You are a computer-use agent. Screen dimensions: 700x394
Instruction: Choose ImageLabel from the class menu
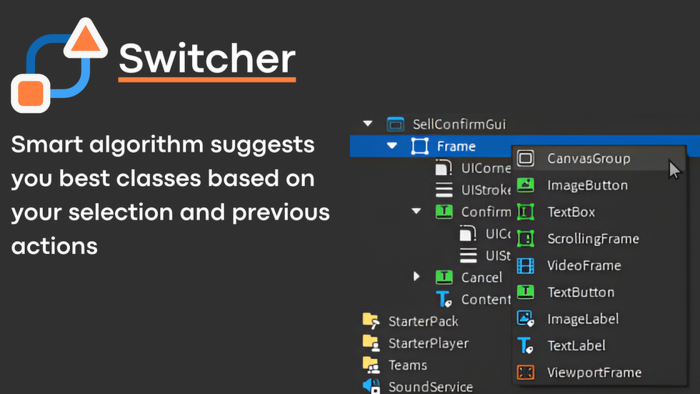click(599, 319)
